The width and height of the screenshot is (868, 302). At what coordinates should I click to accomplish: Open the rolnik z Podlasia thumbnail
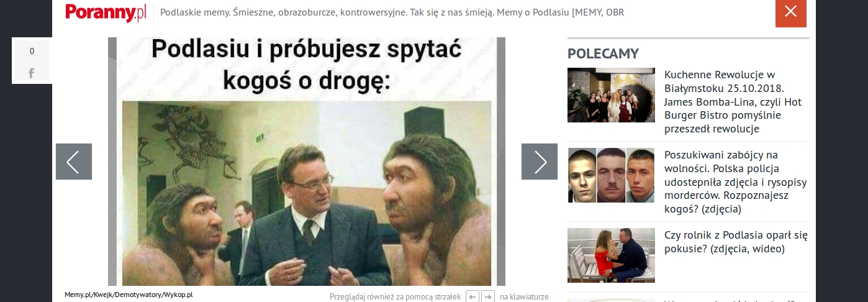click(x=611, y=255)
